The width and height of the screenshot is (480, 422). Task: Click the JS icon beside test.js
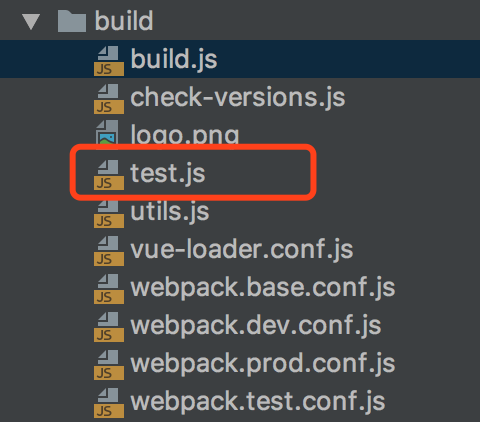(109, 175)
